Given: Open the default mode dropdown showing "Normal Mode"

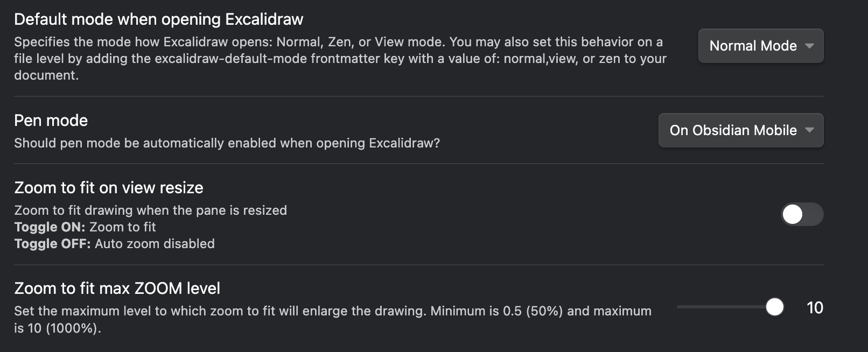Looking at the screenshot, I should [x=760, y=46].
